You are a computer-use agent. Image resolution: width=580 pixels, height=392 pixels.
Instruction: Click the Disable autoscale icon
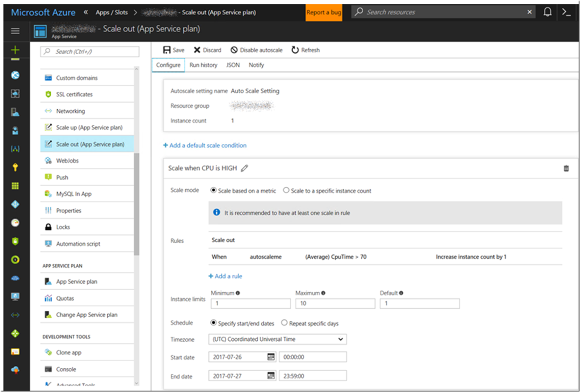[234, 50]
